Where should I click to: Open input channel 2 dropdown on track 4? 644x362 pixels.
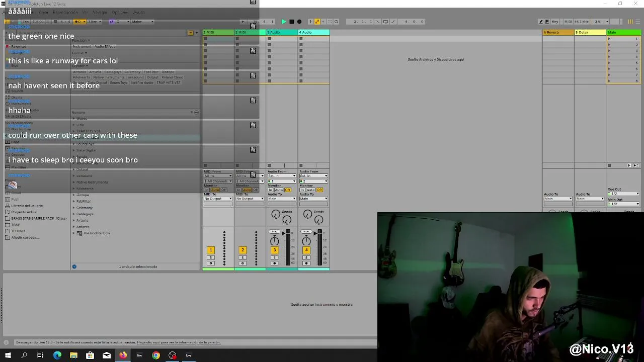tap(313, 181)
